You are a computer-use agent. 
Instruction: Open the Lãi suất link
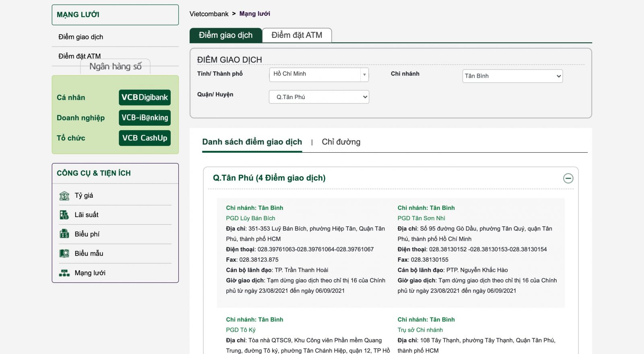tap(87, 215)
